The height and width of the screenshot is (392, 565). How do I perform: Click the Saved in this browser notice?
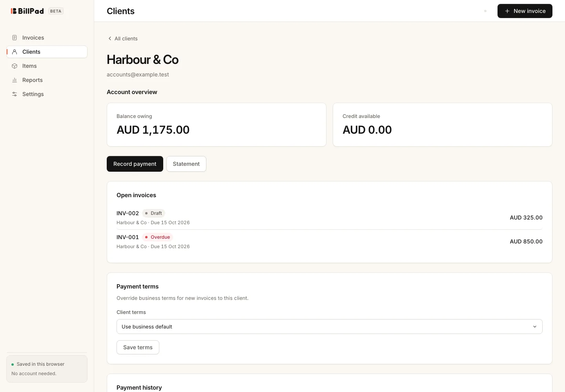[x=47, y=368]
